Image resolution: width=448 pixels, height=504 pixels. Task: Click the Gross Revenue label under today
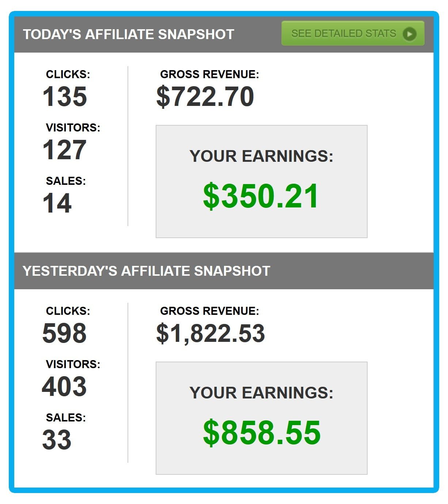tap(209, 75)
